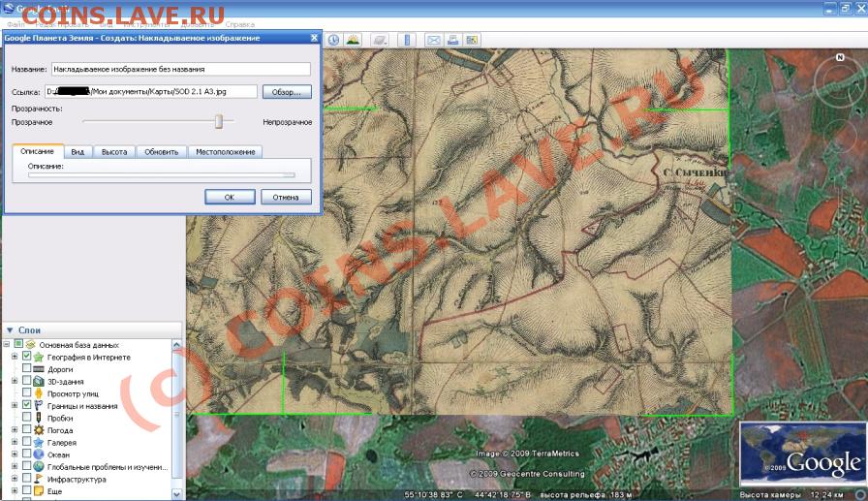Click Высота камеры 12.24 км status text
The width and height of the screenshot is (868, 501).
click(791, 494)
